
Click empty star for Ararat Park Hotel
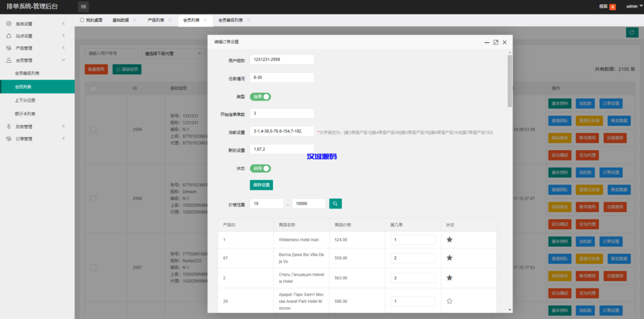(x=449, y=301)
